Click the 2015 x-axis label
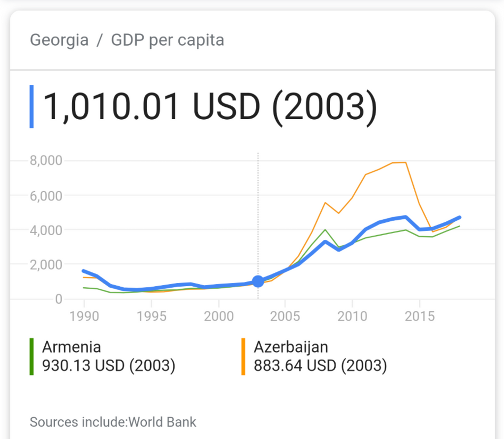The image size is (504, 439). pyautogui.click(x=419, y=316)
